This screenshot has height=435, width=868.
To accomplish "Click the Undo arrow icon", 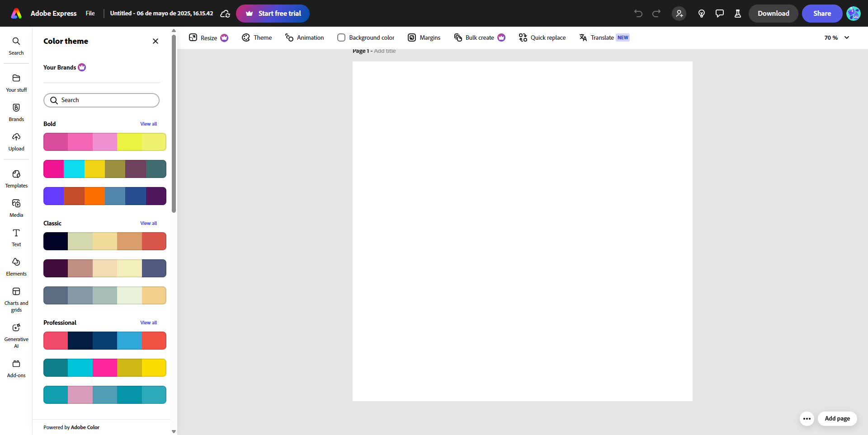I will point(638,14).
